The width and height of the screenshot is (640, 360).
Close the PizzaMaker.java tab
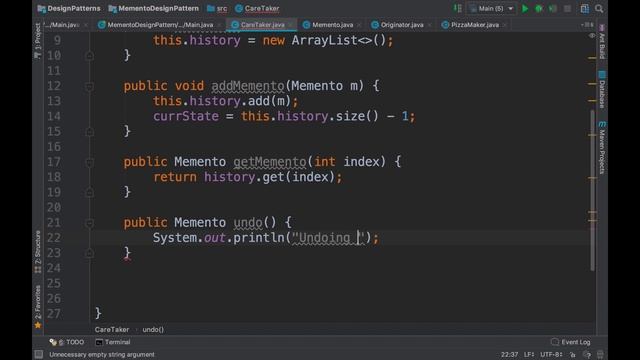(505, 25)
